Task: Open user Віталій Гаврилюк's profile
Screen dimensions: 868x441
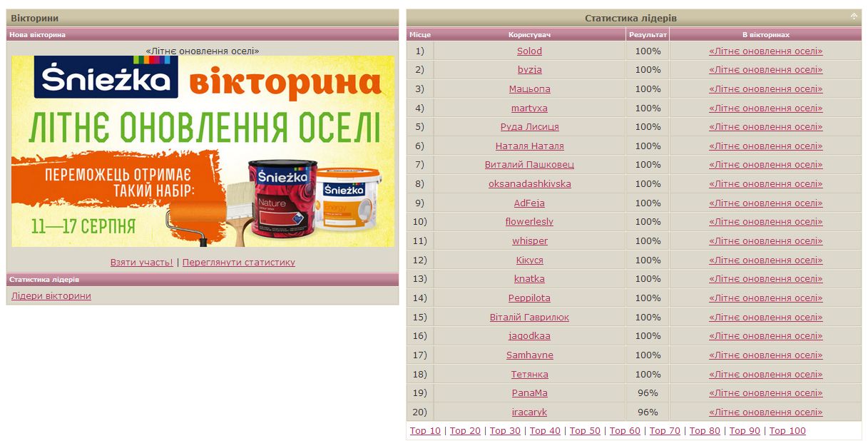Action: click(x=529, y=317)
